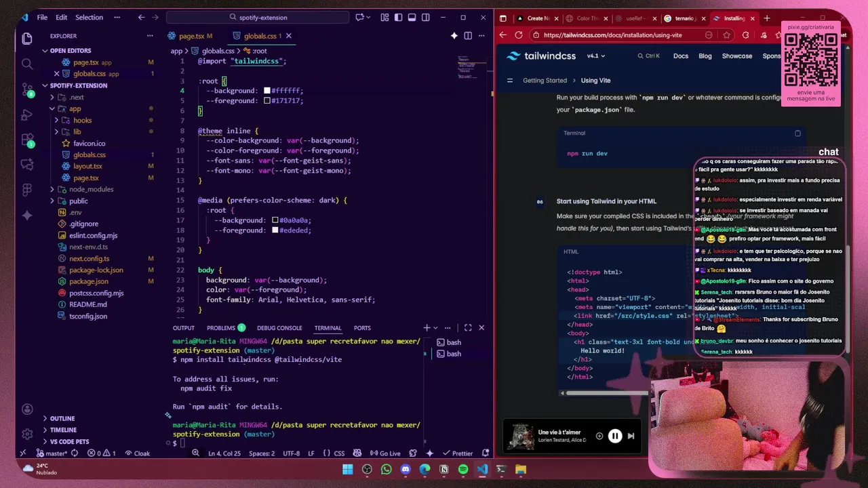Viewport: 868px width, 488px height.
Task: Click the #ffffff color swatch on line 4
Action: (267, 91)
